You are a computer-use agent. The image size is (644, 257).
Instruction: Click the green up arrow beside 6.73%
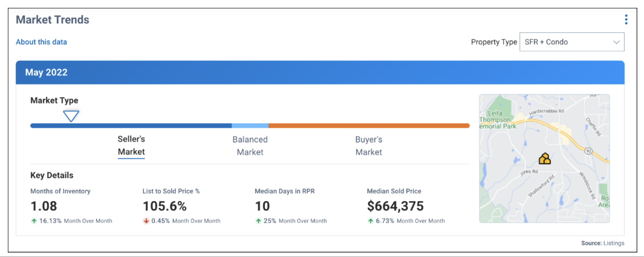click(x=370, y=221)
